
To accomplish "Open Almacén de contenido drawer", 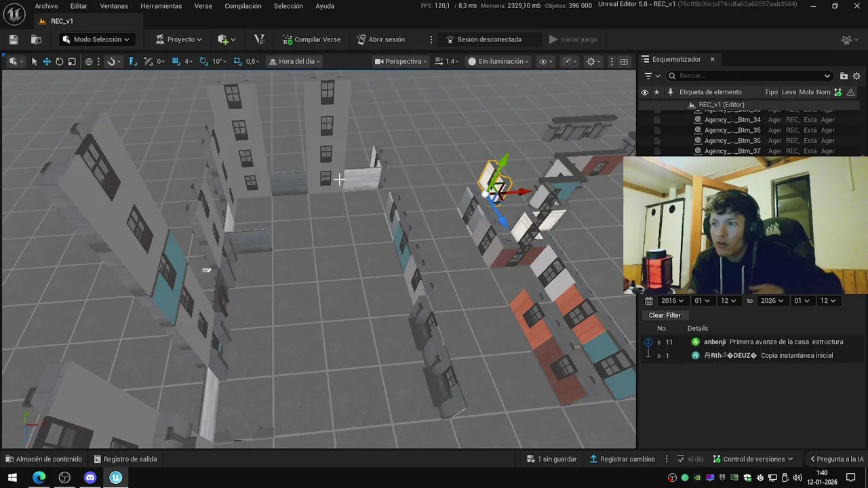I will click(x=43, y=460).
